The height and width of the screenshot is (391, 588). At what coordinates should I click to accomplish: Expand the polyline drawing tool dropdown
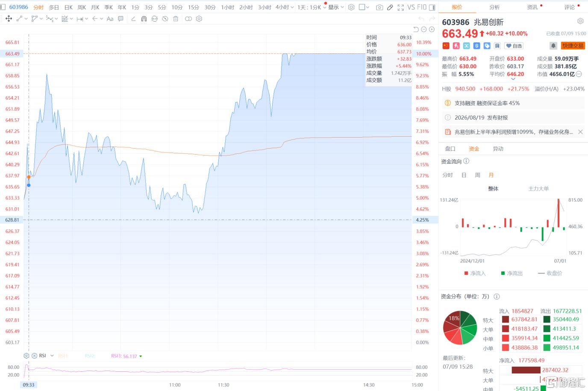click(x=41, y=19)
